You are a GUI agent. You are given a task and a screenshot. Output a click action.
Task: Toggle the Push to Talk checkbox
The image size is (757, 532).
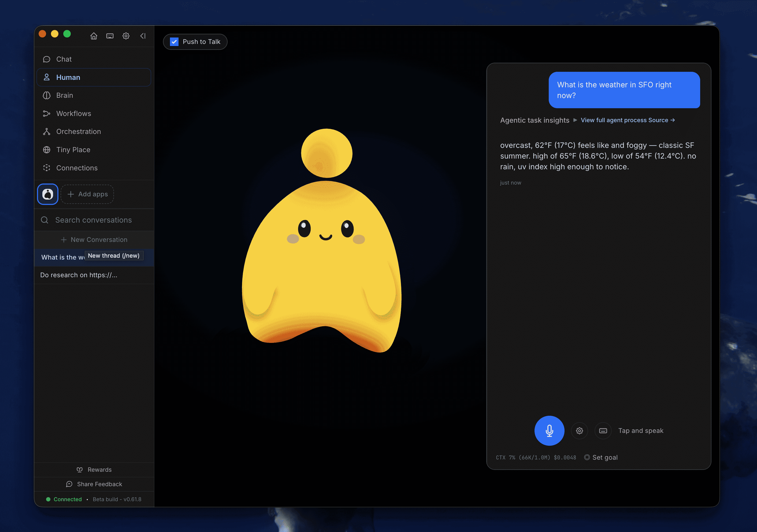pyautogui.click(x=174, y=42)
